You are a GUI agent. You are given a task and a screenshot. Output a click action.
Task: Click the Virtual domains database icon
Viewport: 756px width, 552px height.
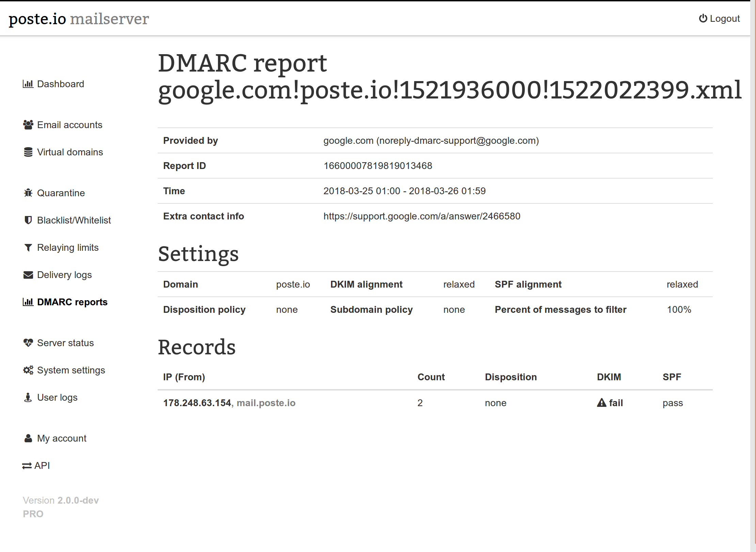tap(28, 152)
